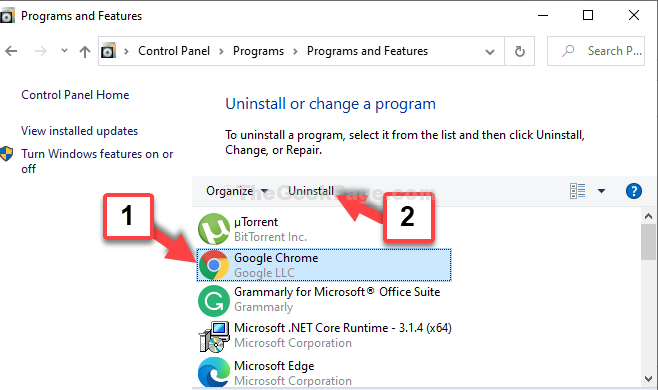Click the address bar Control Panel icon

coord(108,51)
